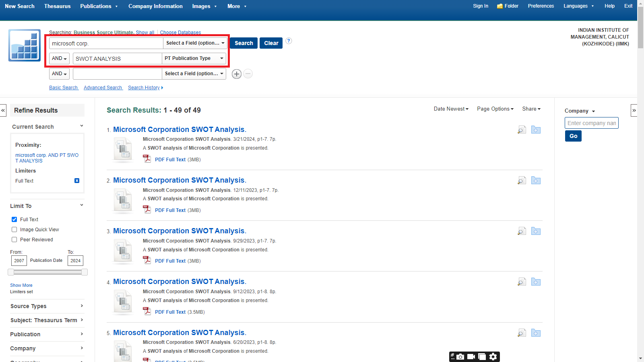
Task: Click the PDF icon for result 3
Action: point(147,260)
